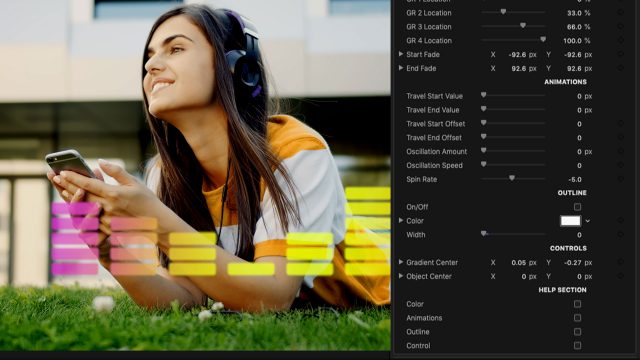Image resolution: width=640 pixels, height=360 pixels.
Task: Check the Help Section Animations checkbox
Action: (x=577, y=318)
